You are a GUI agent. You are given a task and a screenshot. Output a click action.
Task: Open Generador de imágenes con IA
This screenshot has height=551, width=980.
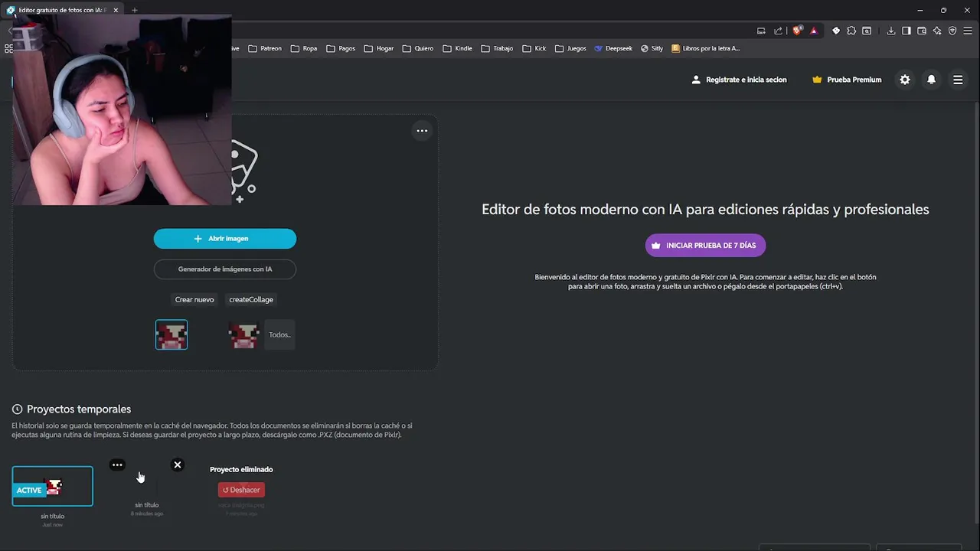[x=225, y=269]
